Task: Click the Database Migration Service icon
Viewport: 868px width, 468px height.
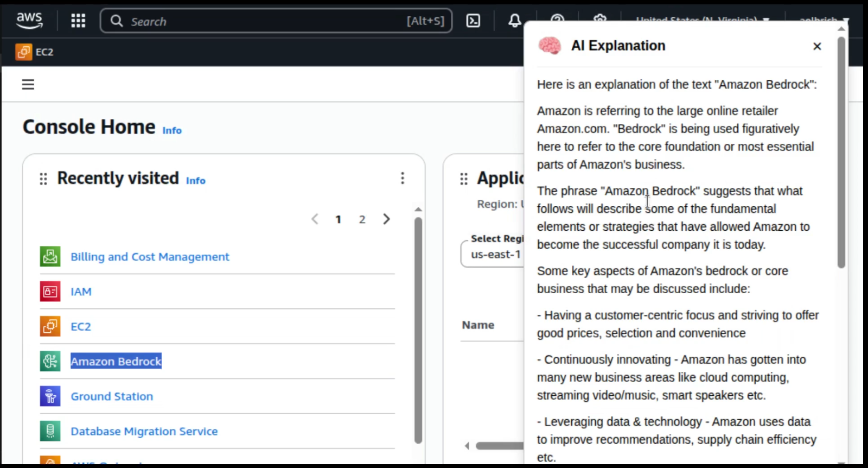Action: (50, 431)
